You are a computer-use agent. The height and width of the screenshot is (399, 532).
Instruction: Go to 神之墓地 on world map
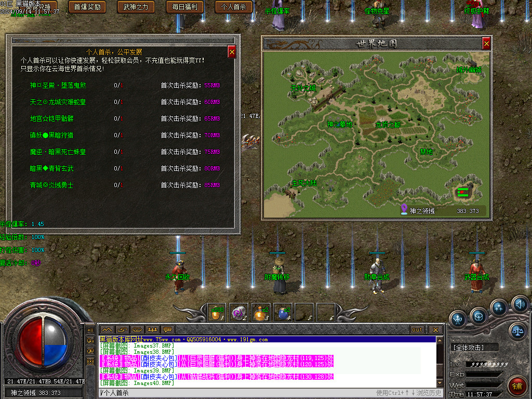(339, 125)
